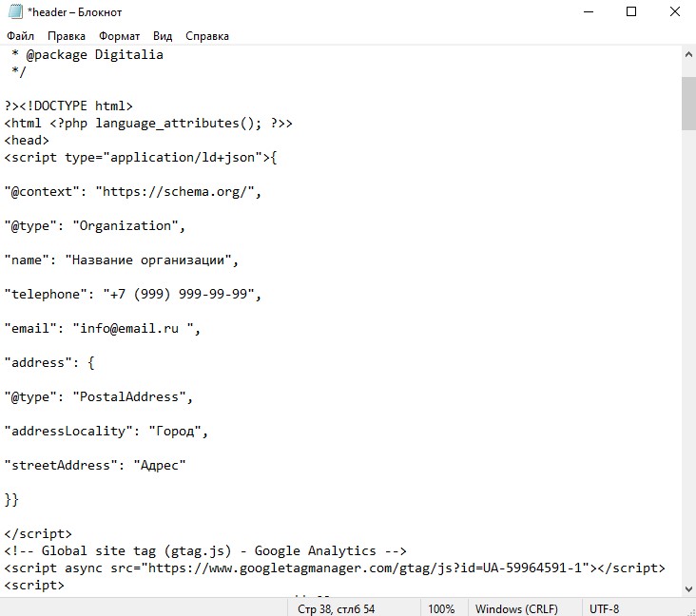Click the Google Analytics comment line
This screenshot has height=616, width=696.
205,551
